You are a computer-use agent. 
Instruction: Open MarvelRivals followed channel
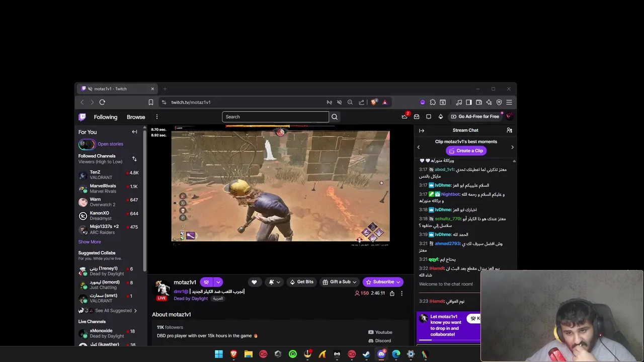coord(109,189)
